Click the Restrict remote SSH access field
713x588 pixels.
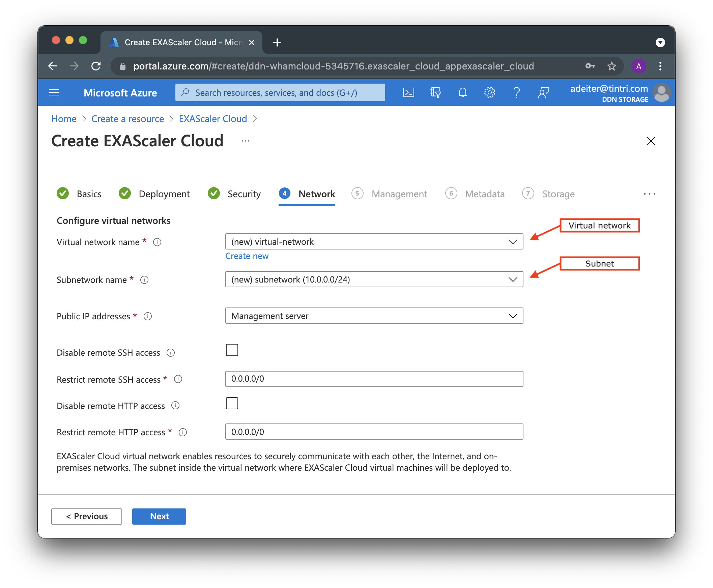point(373,379)
